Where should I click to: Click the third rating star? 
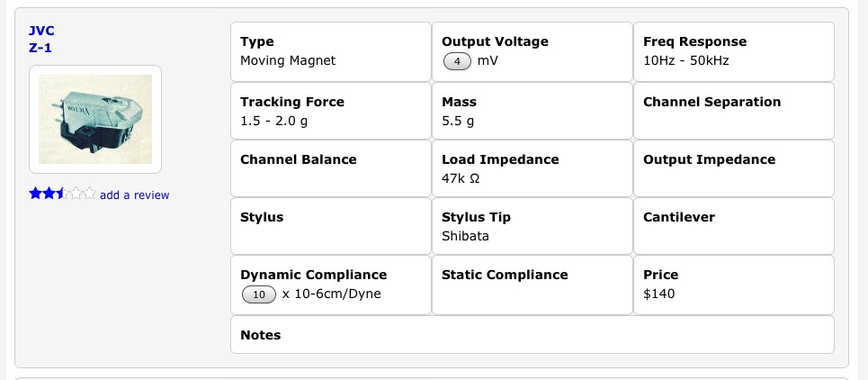point(62,194)
